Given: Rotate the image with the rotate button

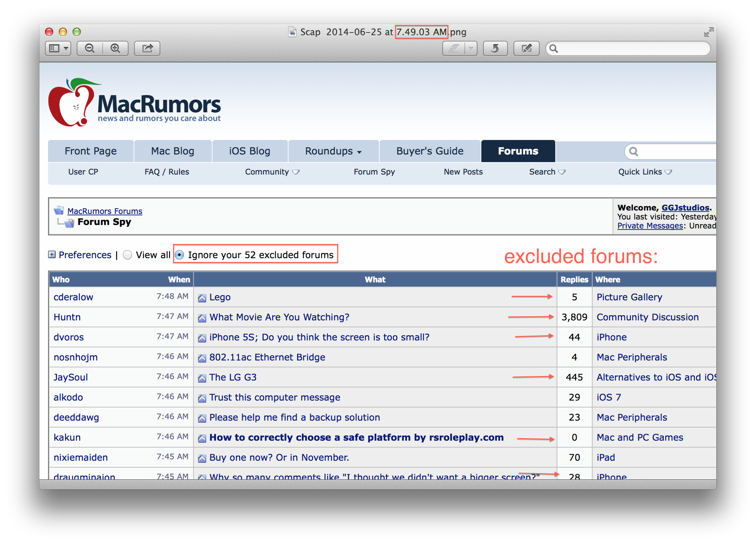Looking at the screenshot, I should click(495, 48).
